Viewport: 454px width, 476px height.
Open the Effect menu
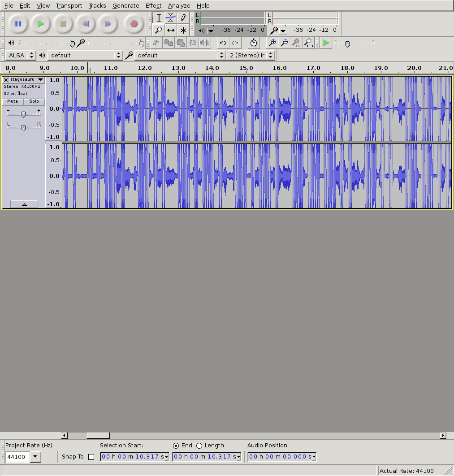coord(153,5)
